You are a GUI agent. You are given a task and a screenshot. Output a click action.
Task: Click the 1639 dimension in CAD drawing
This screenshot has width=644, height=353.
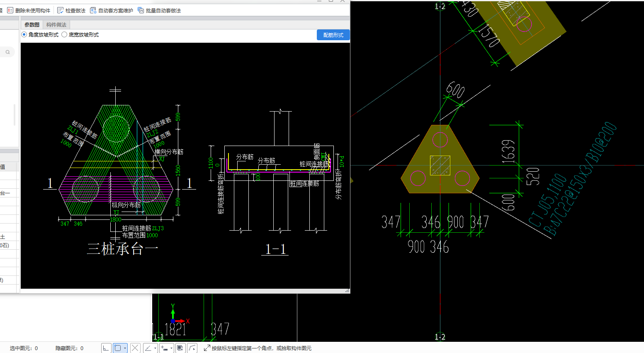508,151
